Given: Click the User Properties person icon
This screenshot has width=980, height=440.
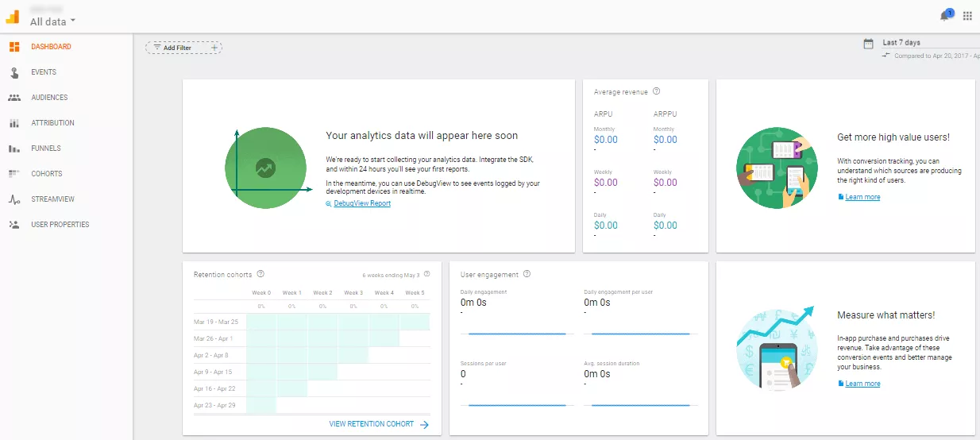Looking at the screenshot, I should (14, 225).
